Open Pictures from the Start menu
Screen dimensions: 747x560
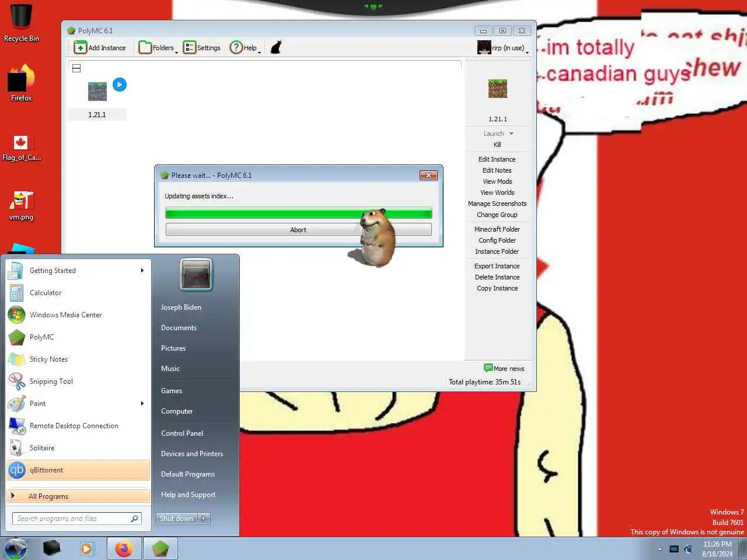click(x=173, y=348)
